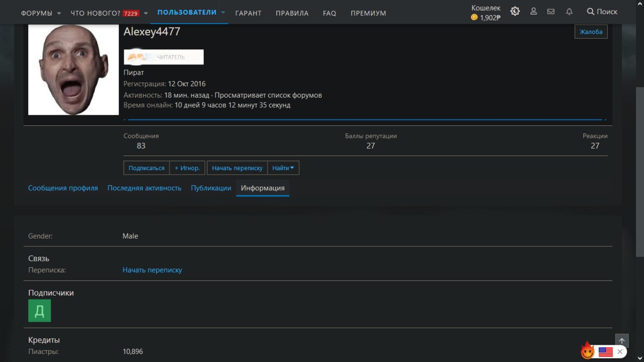Click the US flag icon
This screenshot has width=644, height=362.
605,352
